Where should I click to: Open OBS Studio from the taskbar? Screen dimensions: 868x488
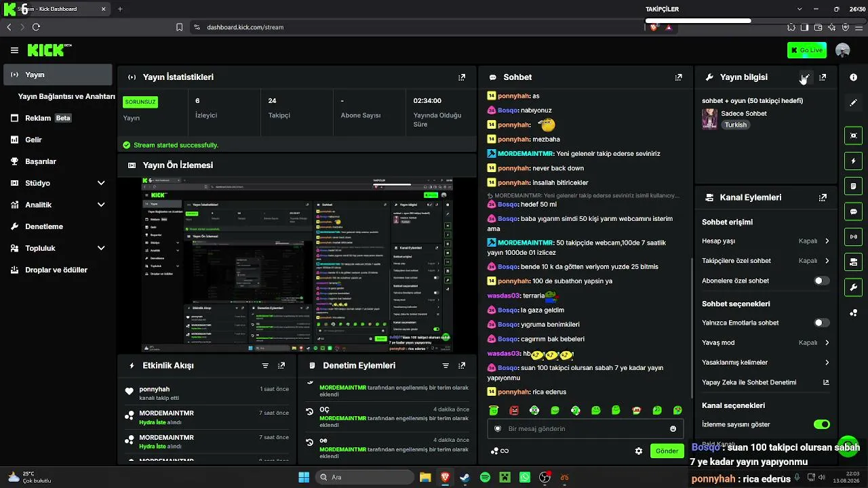point(545,477)
